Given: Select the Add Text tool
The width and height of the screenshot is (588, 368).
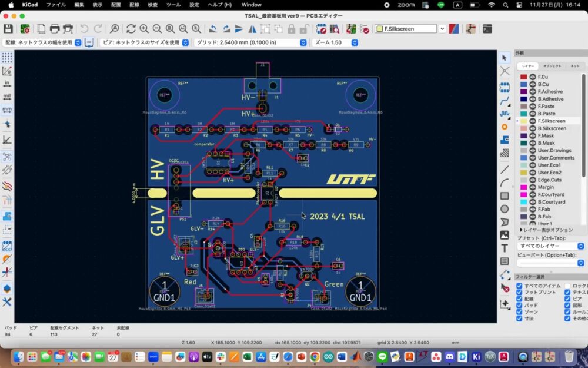Looking at the screenshot, I should [505, 248].
